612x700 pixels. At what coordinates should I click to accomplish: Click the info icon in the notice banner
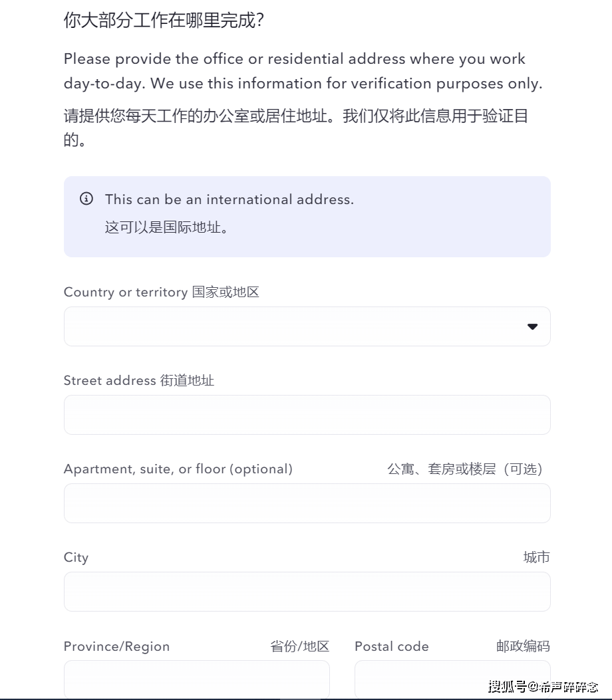(86, 199)
